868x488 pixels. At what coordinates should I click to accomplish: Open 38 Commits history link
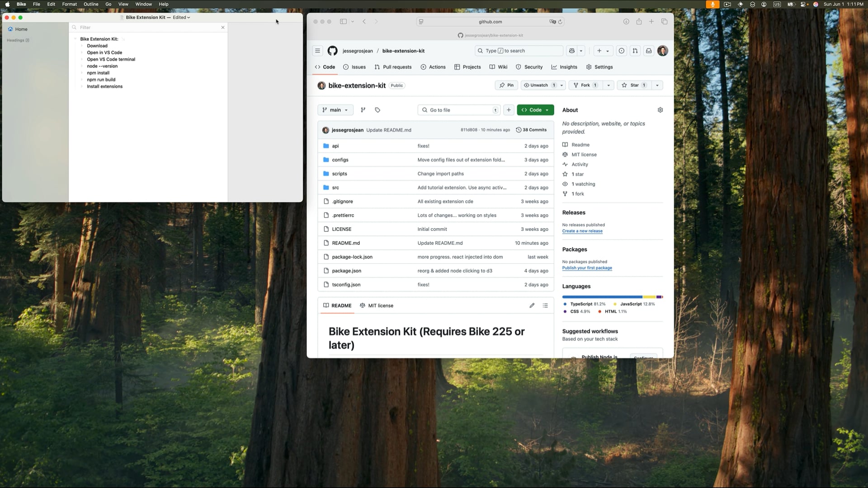pos(531,130)
